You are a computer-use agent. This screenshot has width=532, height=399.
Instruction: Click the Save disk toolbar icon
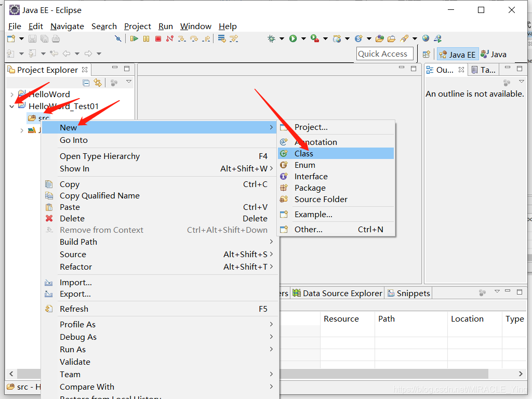(x=32, y=38)
